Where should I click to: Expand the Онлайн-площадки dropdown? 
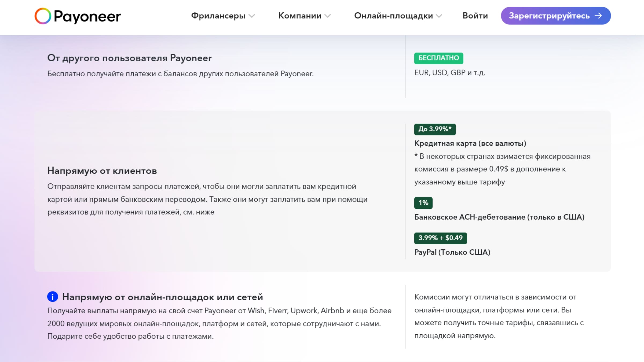coord(439,16)
